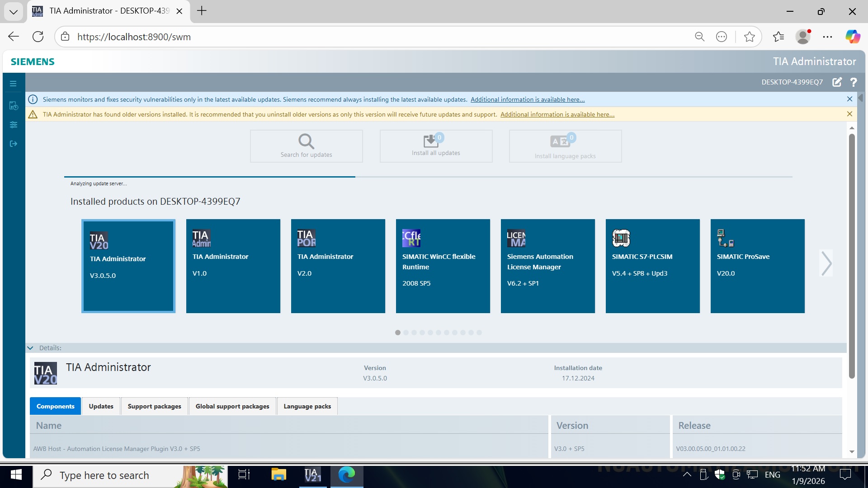Select the TIA Administrator V2.0 tile
The height and width of the screenshot is (488, 868).
coord(338,266)
